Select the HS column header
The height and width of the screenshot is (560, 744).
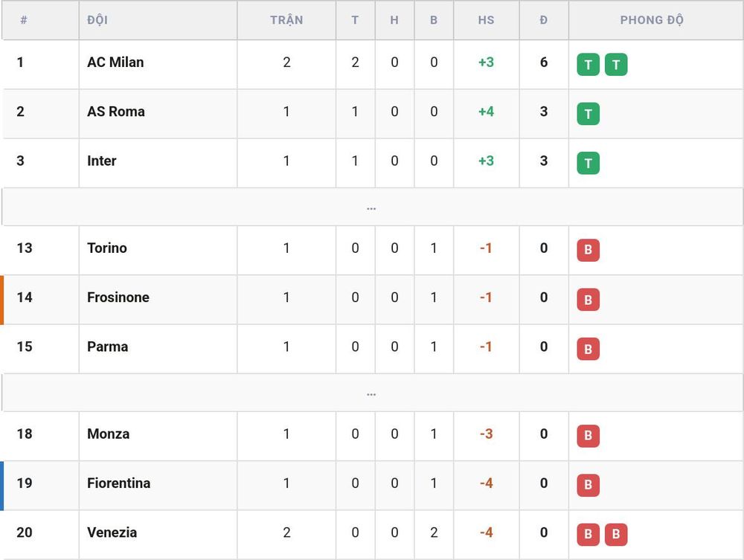pos(487,20)
